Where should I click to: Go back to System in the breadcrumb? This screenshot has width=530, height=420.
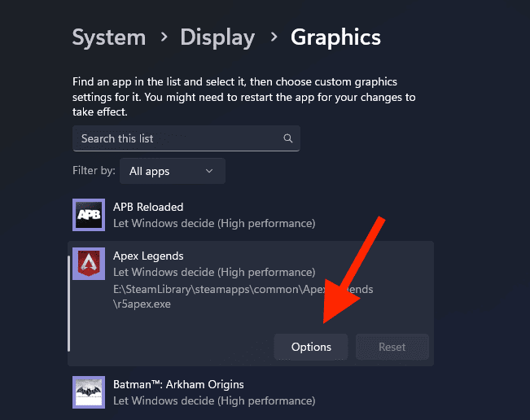click(108, 37)
